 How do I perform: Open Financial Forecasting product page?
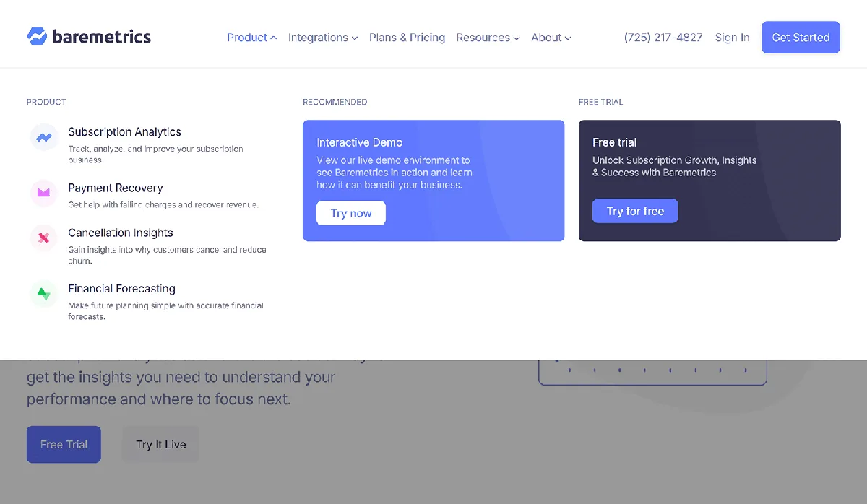tap(121, 288)
